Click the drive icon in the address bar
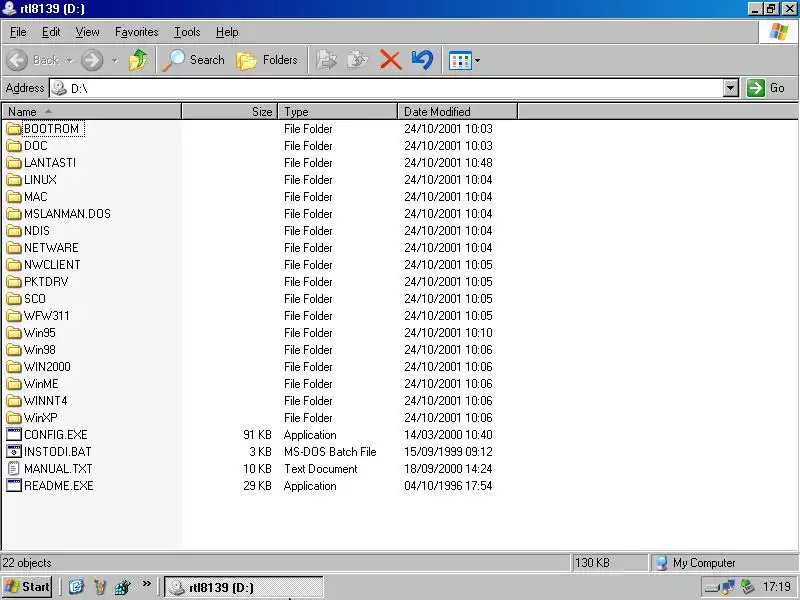 click(59, 88)
